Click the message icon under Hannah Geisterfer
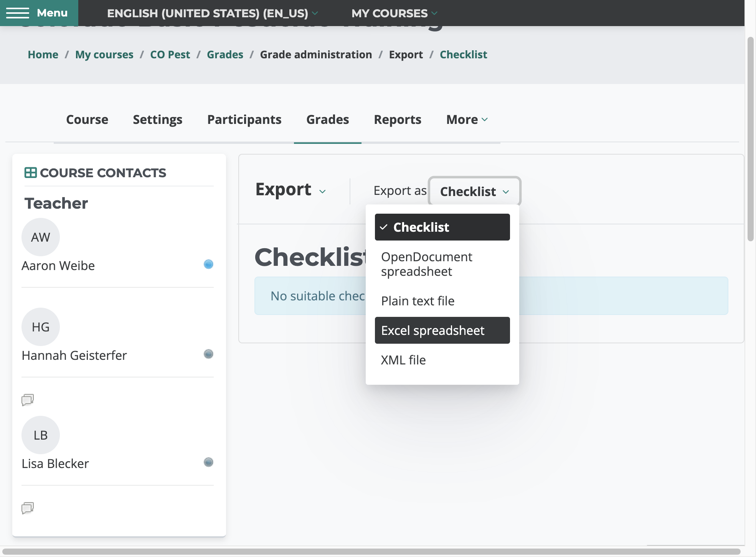The image size is (756, 557). [x=28, y=400]
